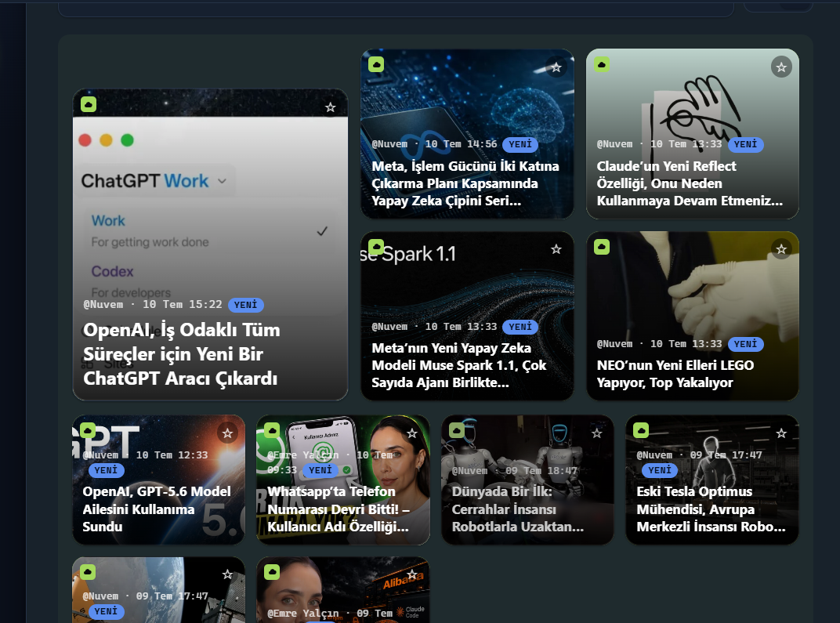
Task: Click YENİ badge on Claude Reflect card
Action: pyautogui.click(x=745, y=144)
